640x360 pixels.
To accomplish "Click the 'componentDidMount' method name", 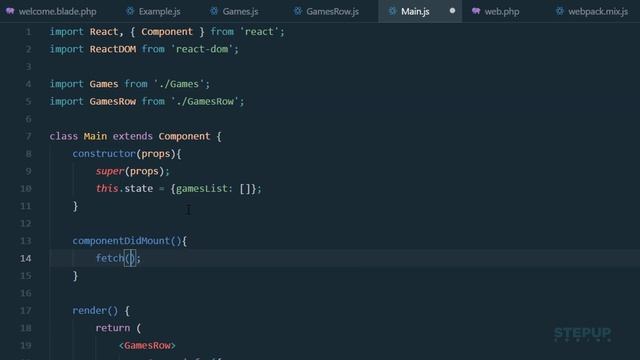I will pos(121,241).
